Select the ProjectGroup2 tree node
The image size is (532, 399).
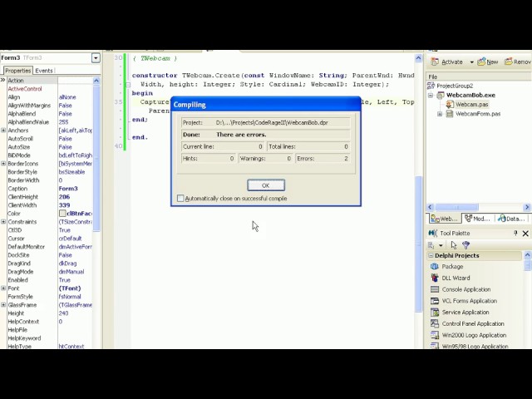click(x=455, y=86)
